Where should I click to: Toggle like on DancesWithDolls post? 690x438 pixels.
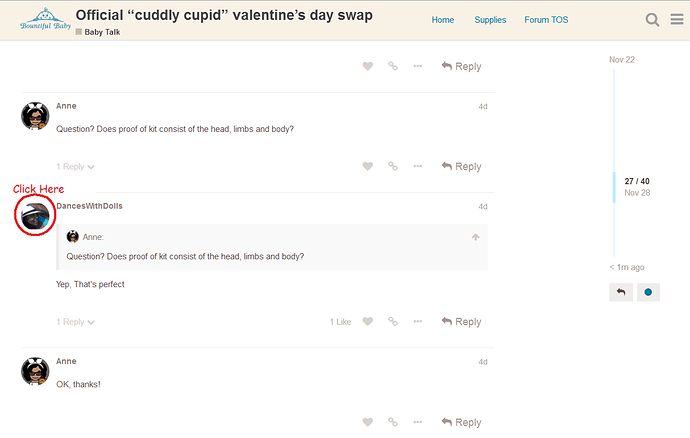pyautogui.click(x=368, y=321)
